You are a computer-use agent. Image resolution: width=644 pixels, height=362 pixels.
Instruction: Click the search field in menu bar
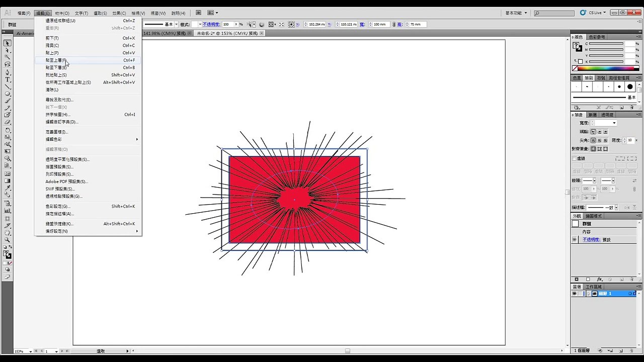pos(554,13)
